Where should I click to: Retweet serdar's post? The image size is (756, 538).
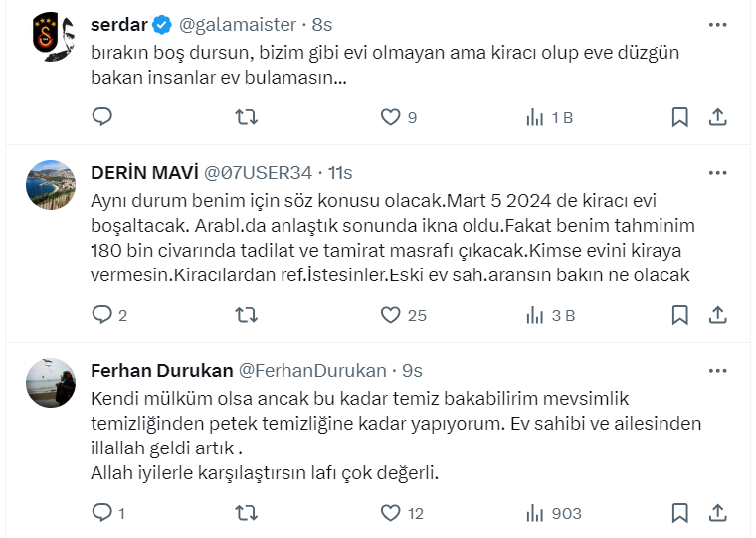pyautogui.click(x=246, y=117)
